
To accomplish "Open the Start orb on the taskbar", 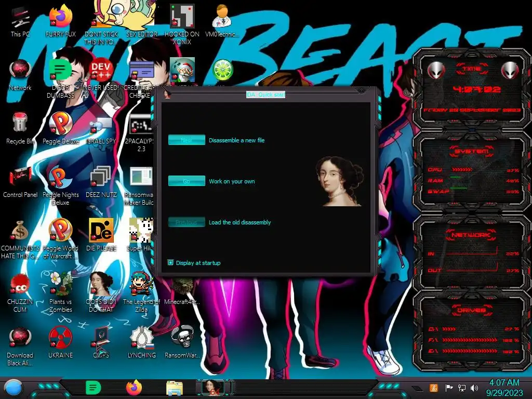I will (14, 388).
